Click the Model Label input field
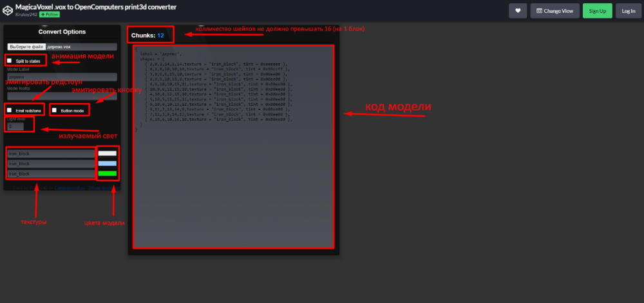This screenshot has width=644, height=303. point(62,77)
